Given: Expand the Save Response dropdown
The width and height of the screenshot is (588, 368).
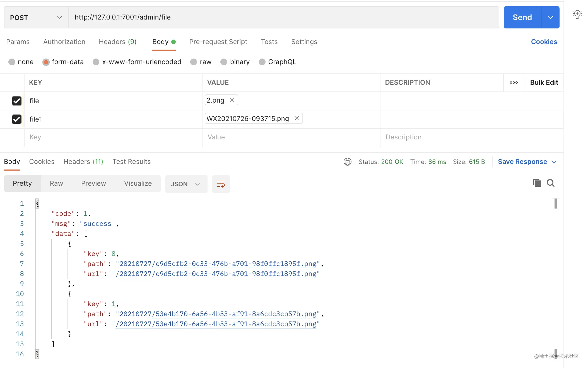Looking at the screenshot, I should [x=554, y=162].
